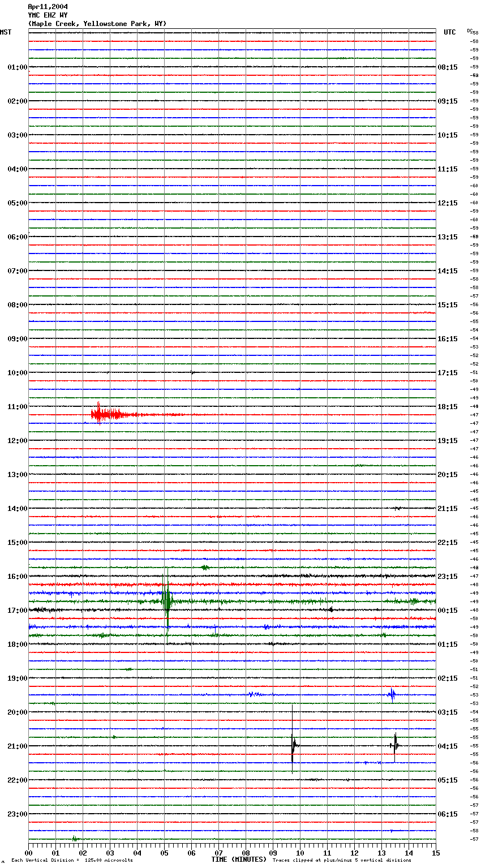Select the '11:00' MST hour label

(18, 407)
